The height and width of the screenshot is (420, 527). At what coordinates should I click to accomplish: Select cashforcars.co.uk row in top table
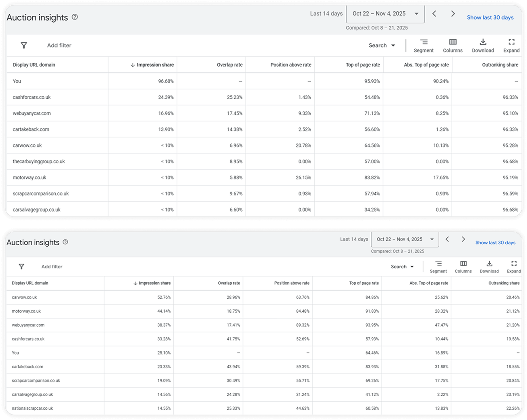click(x=264, y=97)
